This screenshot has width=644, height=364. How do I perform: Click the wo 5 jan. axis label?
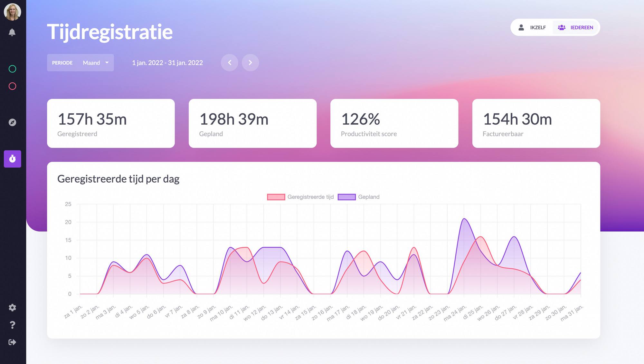click(x=139, y=312)
